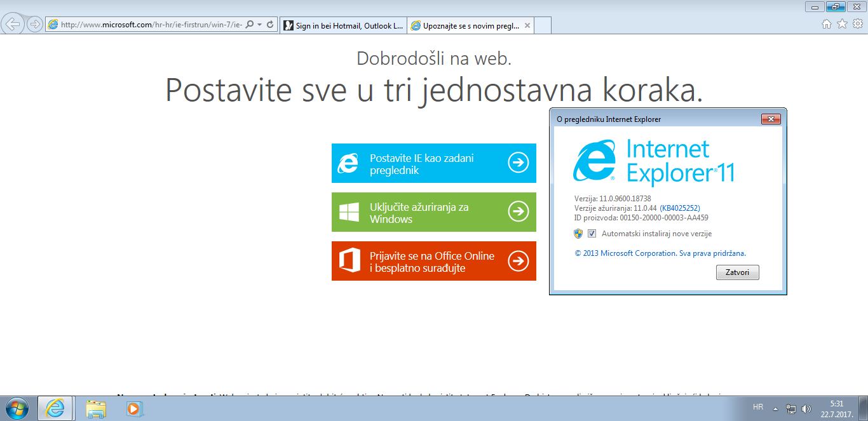868x421 pixels.
Task: Open the Windows Start menu
Action: 17,408
